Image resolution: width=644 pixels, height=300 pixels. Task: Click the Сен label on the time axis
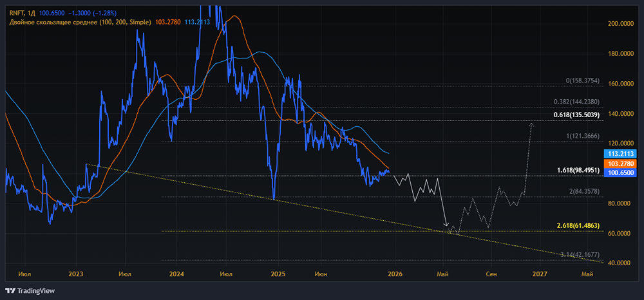click(491, 274)
